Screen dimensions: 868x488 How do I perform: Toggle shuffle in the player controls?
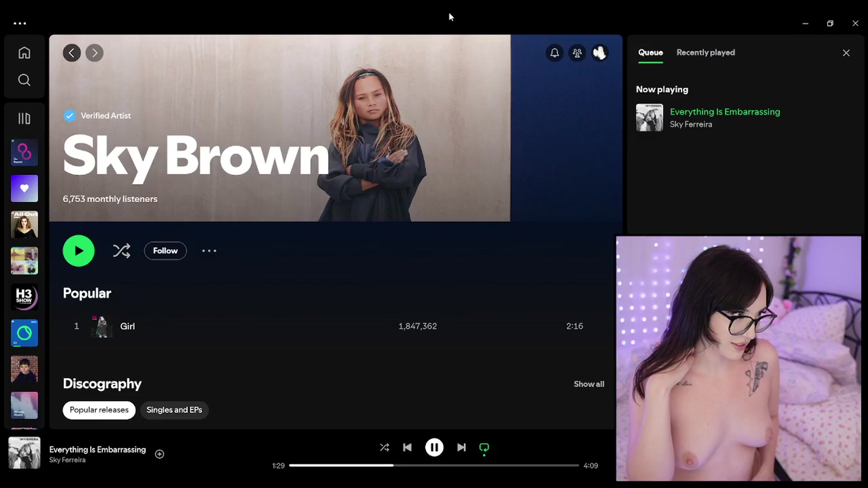(384, 447)
